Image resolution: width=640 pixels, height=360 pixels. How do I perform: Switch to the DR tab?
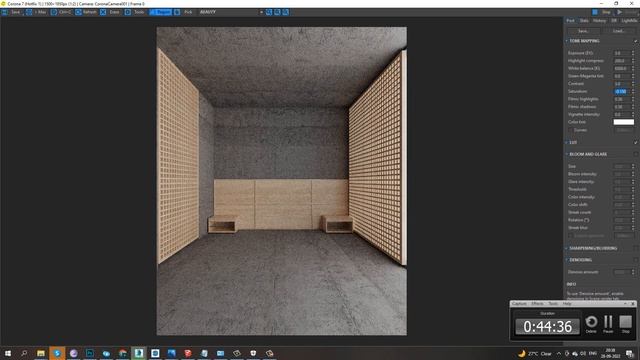coord(613,20)
